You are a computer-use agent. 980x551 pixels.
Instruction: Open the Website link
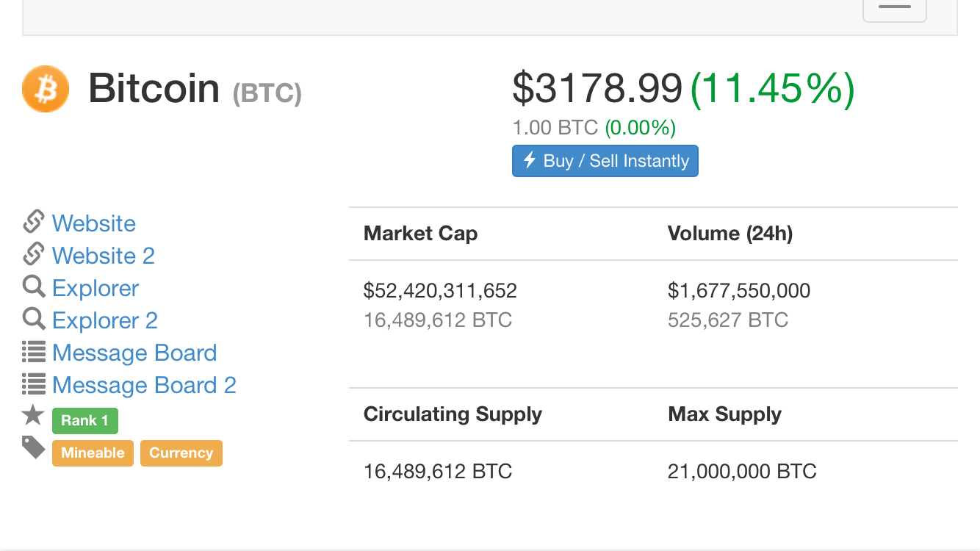click(x=94, y=223)
